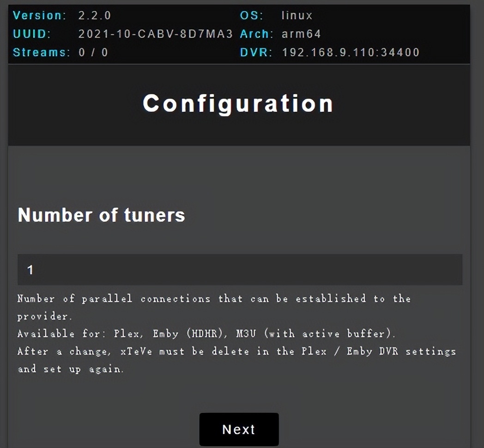Click the DVR label
The width and height of the screenshot is (484, 448).
click(256, 53)
